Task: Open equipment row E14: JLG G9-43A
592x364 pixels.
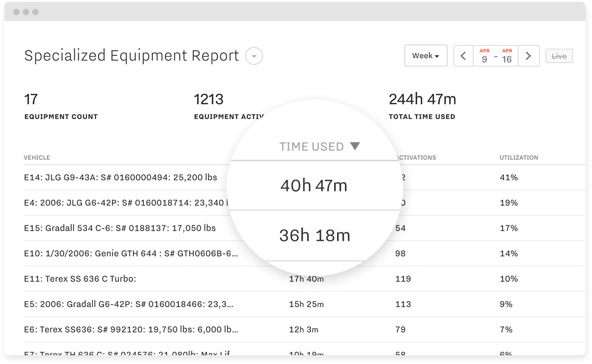Action: click(120, 177)
